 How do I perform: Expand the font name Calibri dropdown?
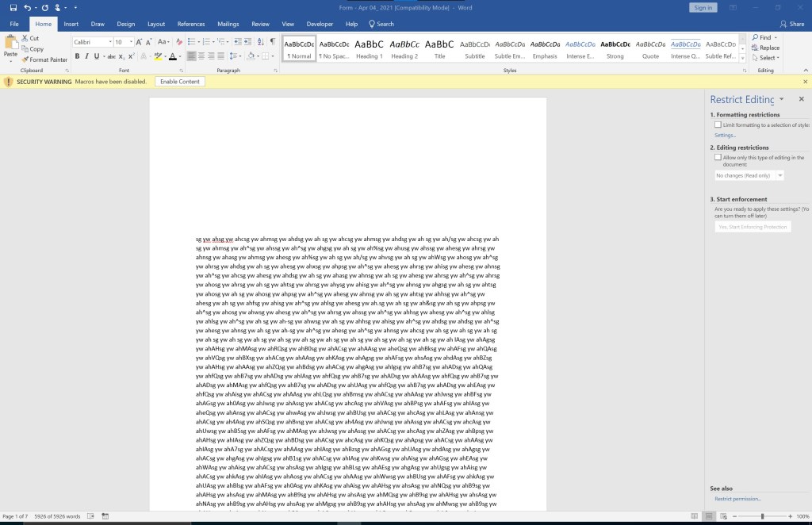tap(110, 42)
